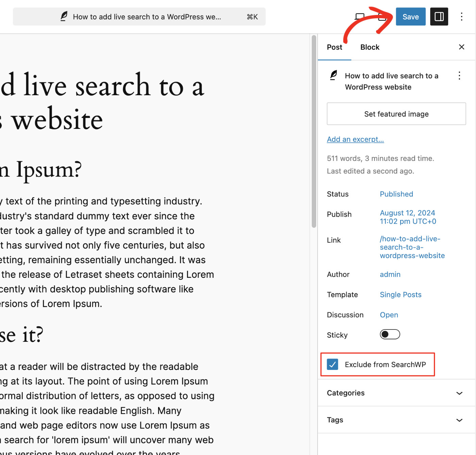
Task: Toggle the Settings sidebar panel icon
Action: pos(439,16)
